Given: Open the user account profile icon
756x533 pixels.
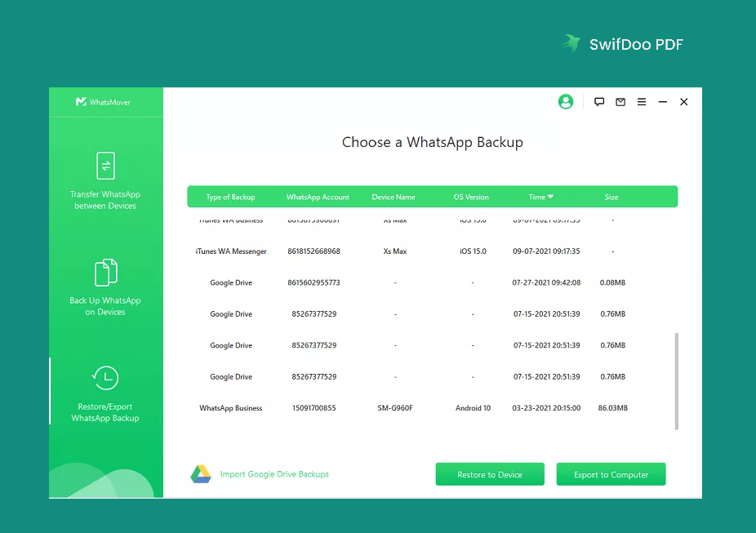Looking at the screenshot, I should pyautogui.click(x=566, y=102).
